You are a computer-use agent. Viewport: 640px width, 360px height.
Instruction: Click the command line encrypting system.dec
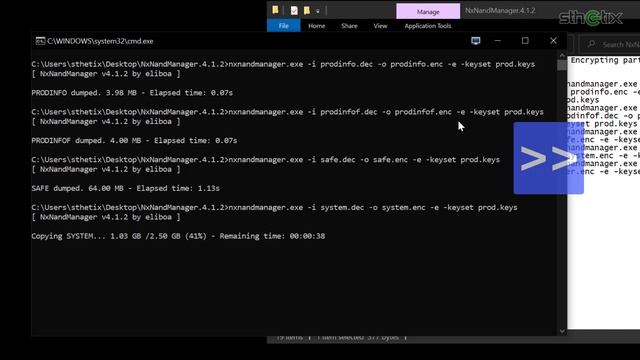coord(274,207)
